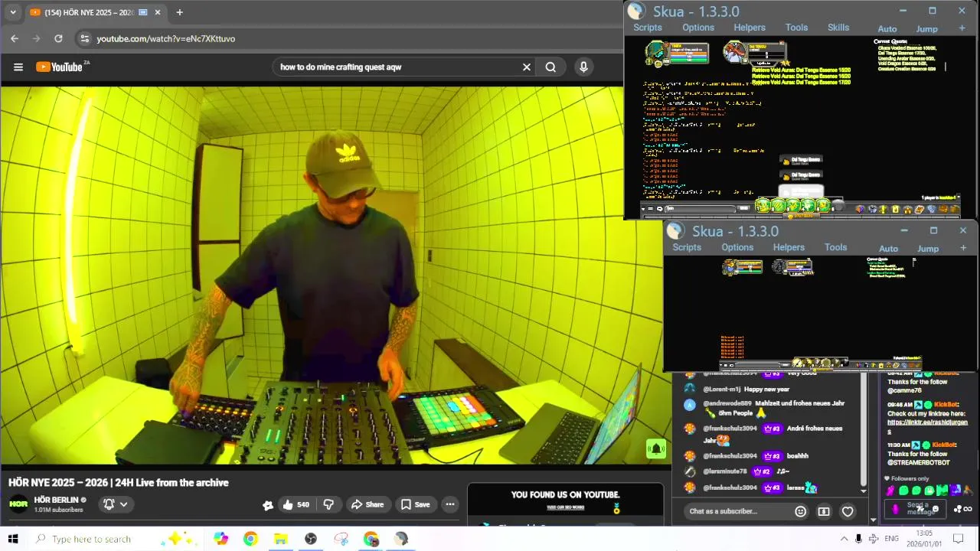The height and width of the screenshot is (551, 980).
Task: Open File Explorer from the taskbar
Action: 281,539
